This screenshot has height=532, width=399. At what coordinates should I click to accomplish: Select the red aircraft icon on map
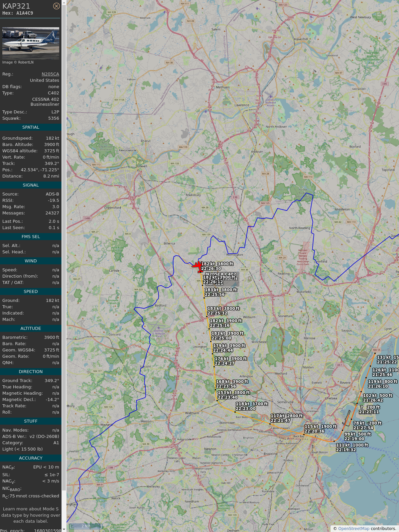(198, 266)
